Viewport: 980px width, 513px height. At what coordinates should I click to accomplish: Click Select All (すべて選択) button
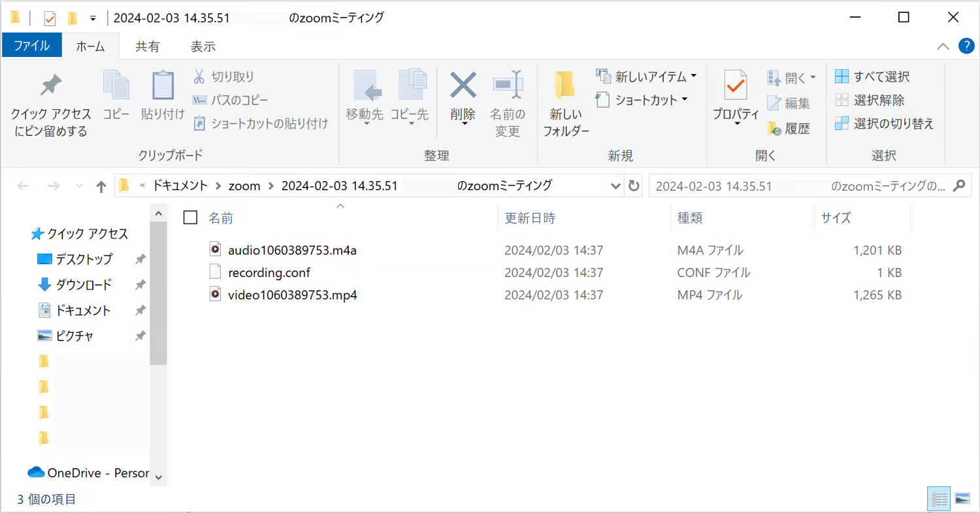pos(872,76)
